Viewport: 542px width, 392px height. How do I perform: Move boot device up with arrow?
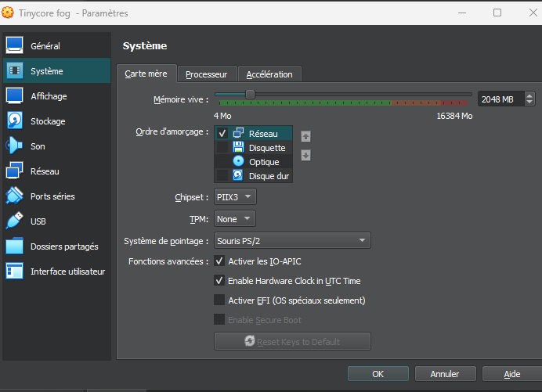pyautogui.click(x=305, y=137)
